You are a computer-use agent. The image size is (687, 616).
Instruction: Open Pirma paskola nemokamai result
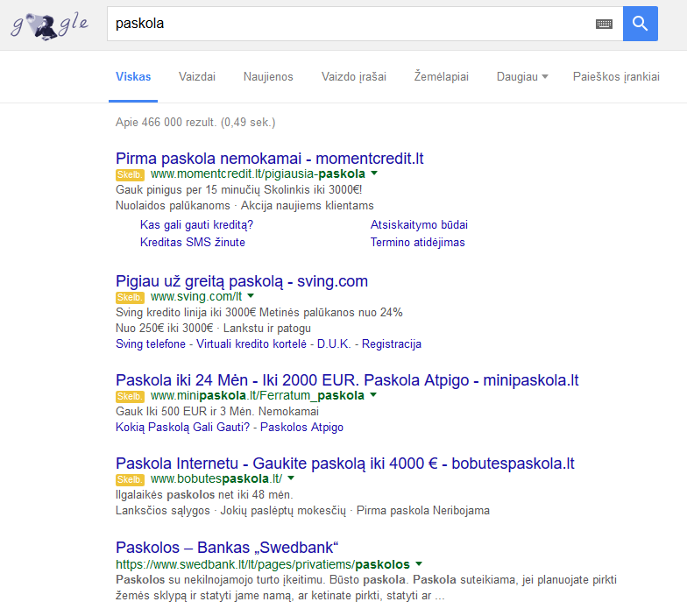coord(270,158)
